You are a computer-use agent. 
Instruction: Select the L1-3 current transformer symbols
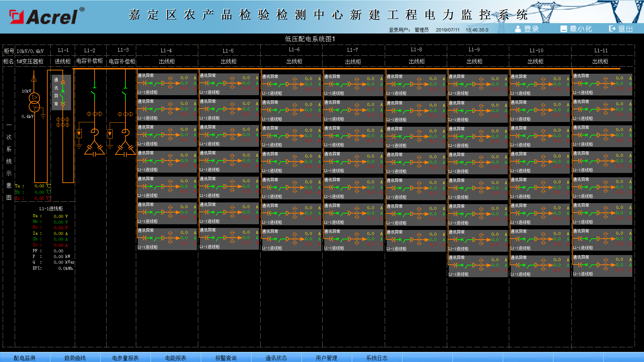[125, 114]
